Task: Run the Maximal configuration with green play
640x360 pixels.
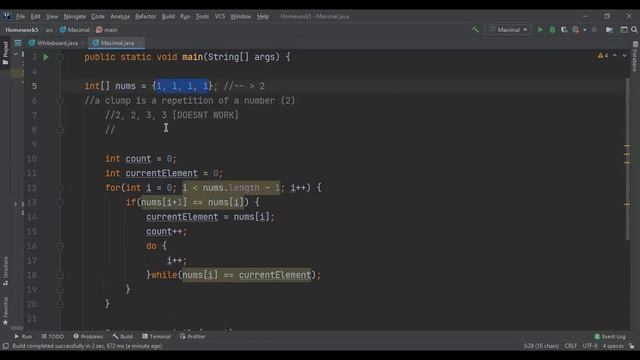Action: [540, 30]
